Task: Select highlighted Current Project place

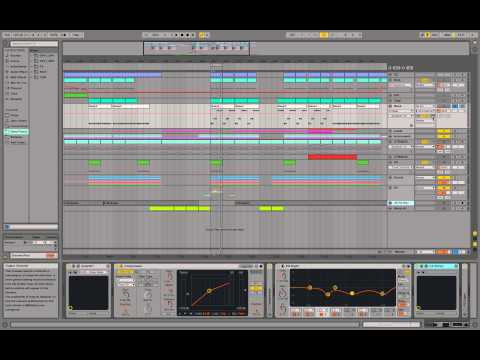Action: [16, 132]
